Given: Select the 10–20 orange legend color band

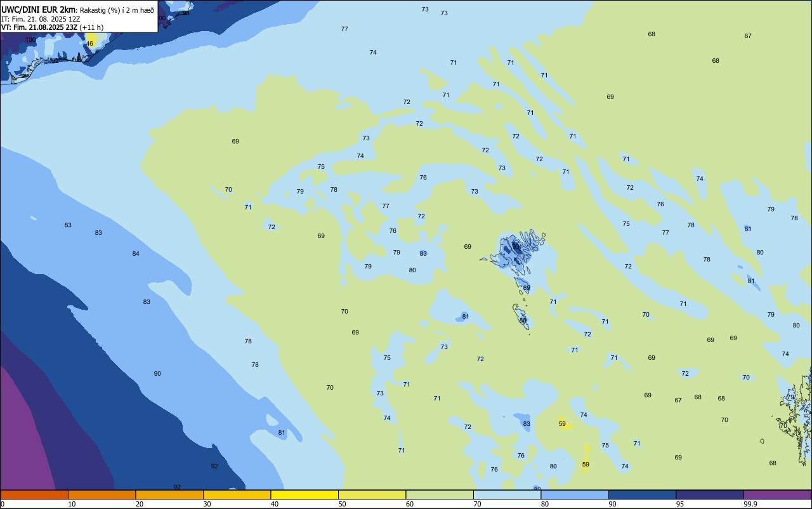Looking at the screenshot, I should pyautogui.click(x=101, y=494).
